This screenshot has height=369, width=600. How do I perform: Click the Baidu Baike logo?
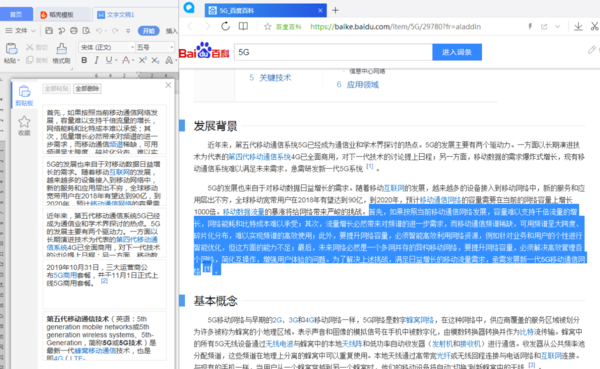point(204,52)
